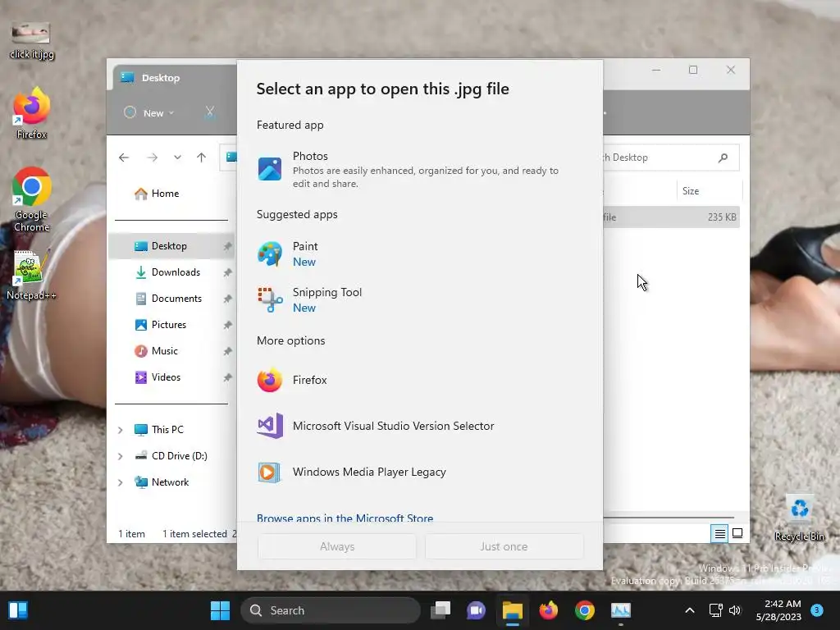Select the 235 KB file row
840x630 pixels.
(671, 217)
